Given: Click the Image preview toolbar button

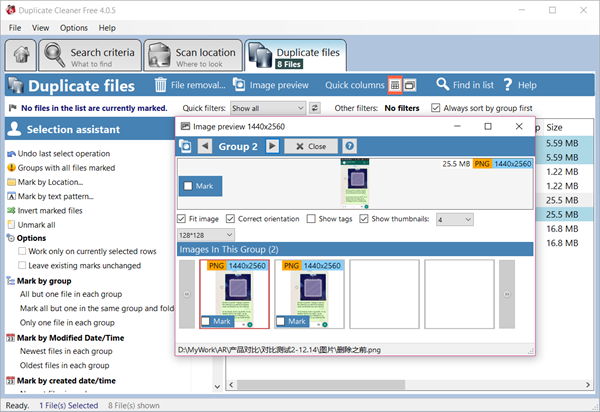Looking at the screenshot, I should coord(270,86).
